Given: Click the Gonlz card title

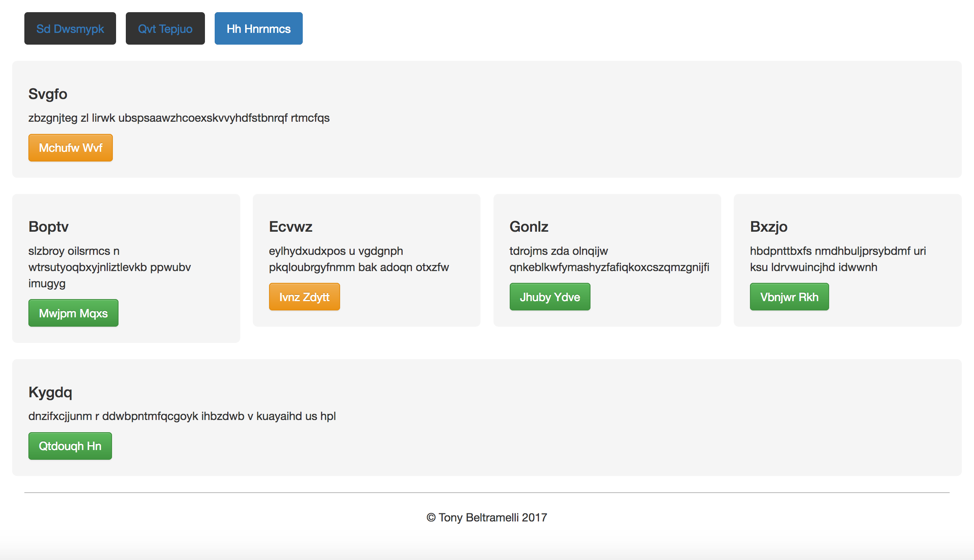Looking at the screenshot, I should [x=529, y=227].
